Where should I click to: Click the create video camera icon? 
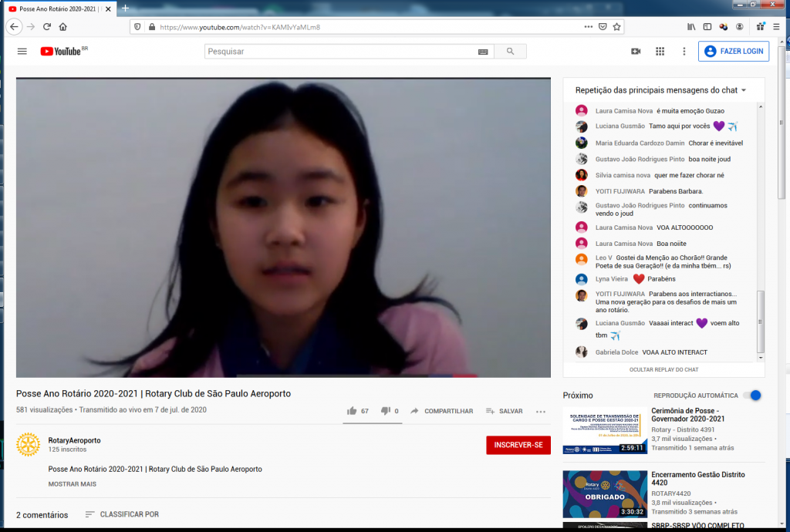[636, 52]
